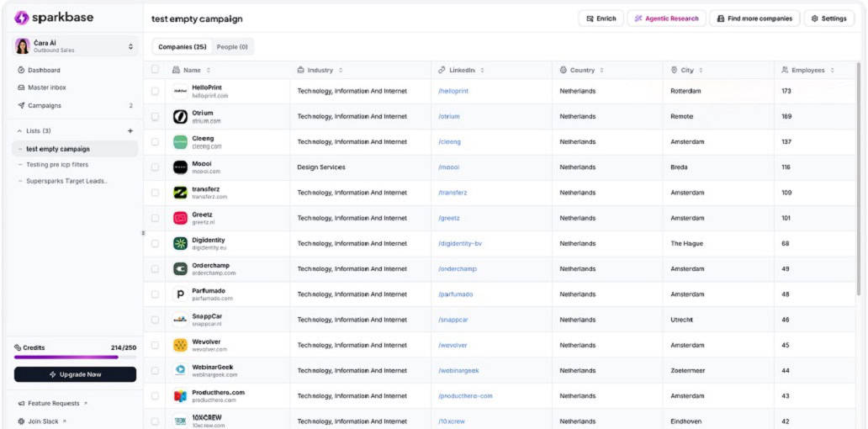Click the Sparkbase logo icon
The width and height of the screenshot is (868, 429).
(x=21, y=18)
